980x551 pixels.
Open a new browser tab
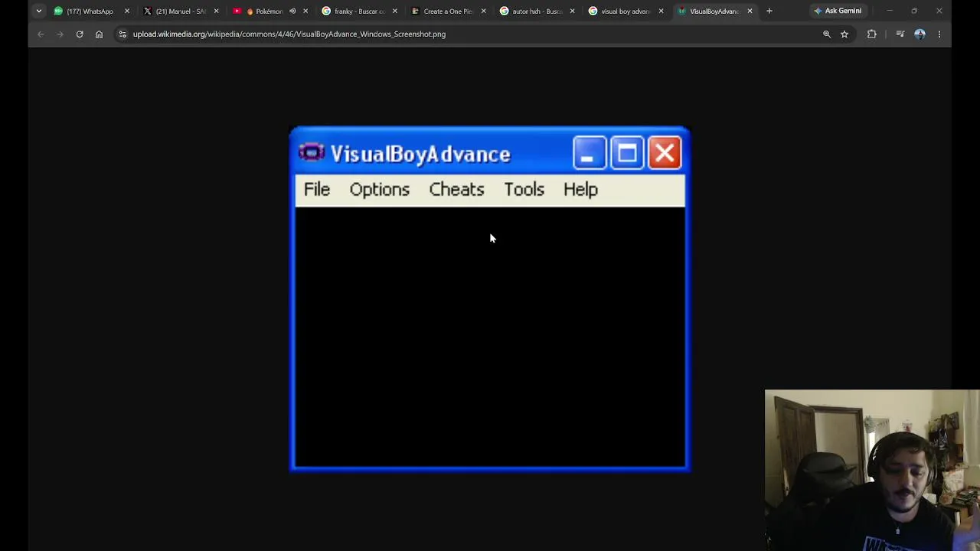pos(769,11)
